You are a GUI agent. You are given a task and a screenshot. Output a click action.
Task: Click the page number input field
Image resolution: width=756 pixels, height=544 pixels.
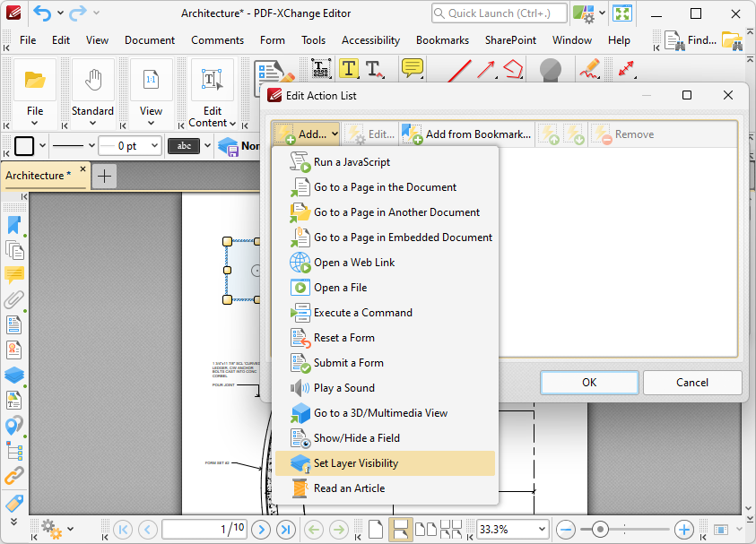click(x=204, y=529)
